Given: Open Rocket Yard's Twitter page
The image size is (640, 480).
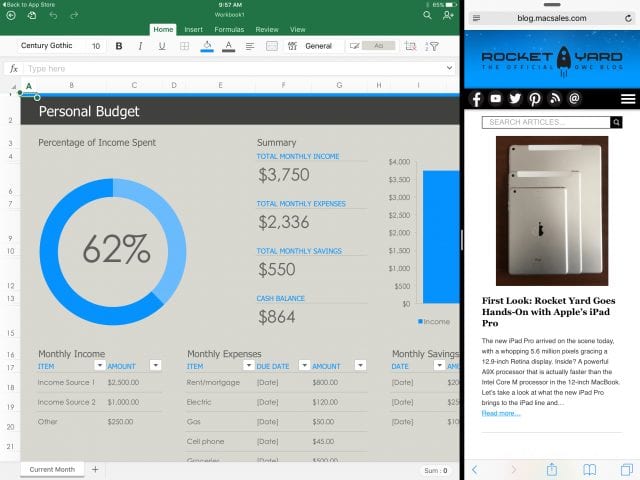Looking at the screenshot, I should coord(515,99).
